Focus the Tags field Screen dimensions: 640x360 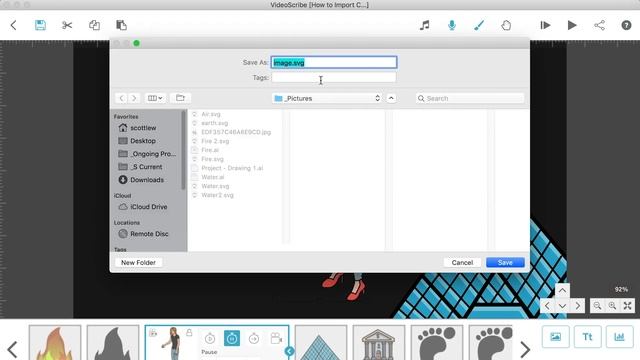click(334, 78)
